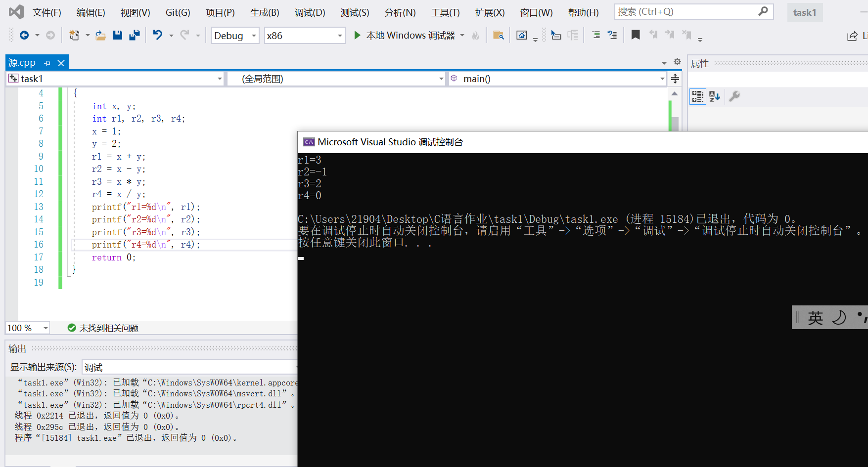Open the 分析(N) menu
The image size is (868, 467).
point(400,12)
